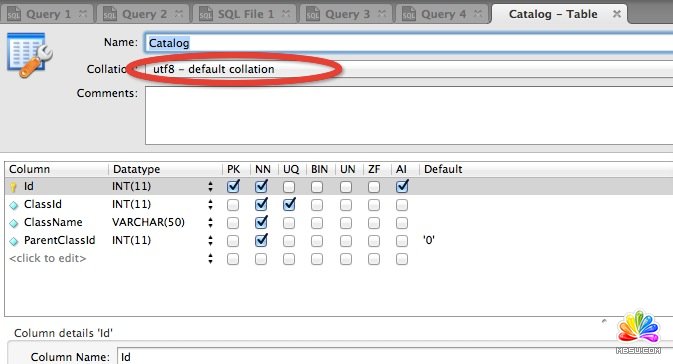
Task: Uncheck NN for the ParentClassId column
Action: [261, 240]
